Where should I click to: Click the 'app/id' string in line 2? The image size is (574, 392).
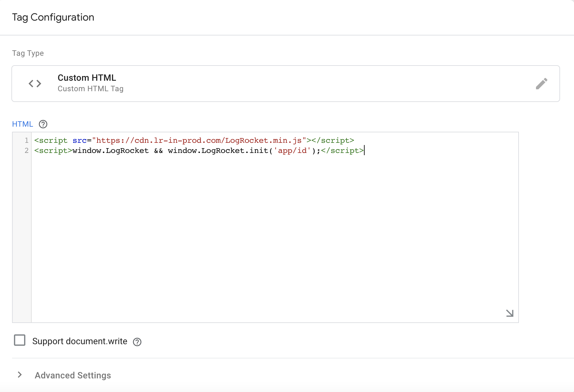[x=292, y=150]
